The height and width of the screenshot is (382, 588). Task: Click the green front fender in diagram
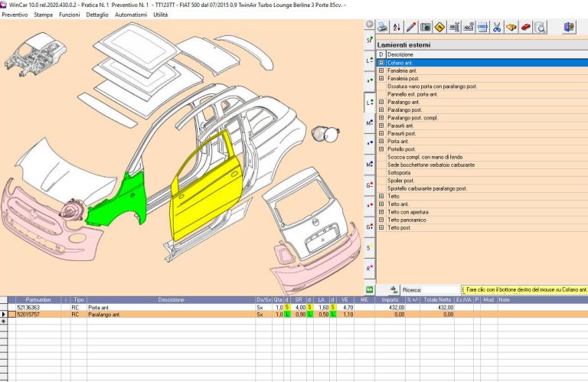(x=128, y=199)
